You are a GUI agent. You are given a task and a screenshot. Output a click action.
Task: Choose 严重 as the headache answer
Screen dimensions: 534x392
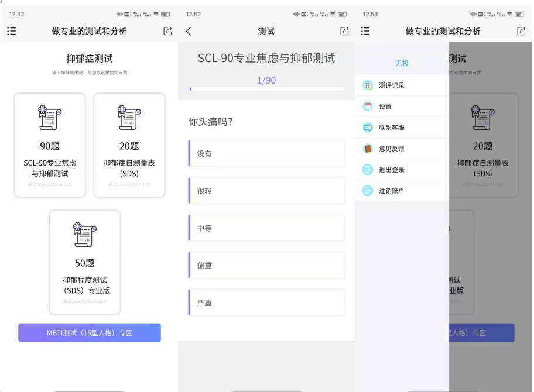266,303
